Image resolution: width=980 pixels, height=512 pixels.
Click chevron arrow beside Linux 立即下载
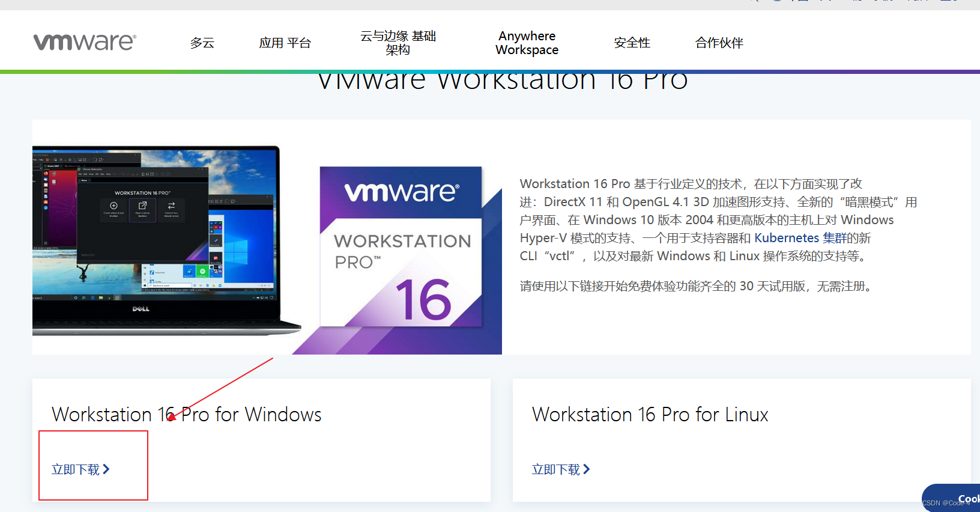[587, 469]
